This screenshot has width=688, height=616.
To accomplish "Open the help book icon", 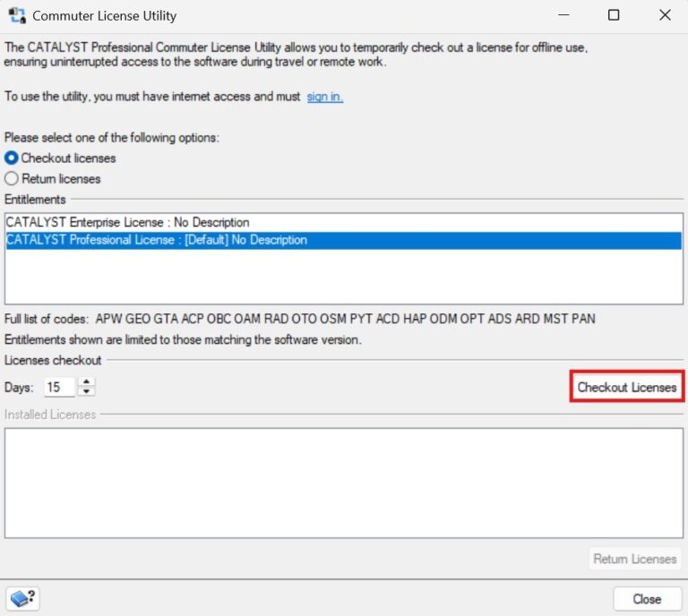I will pyautogui.click(x=22, y=598).
